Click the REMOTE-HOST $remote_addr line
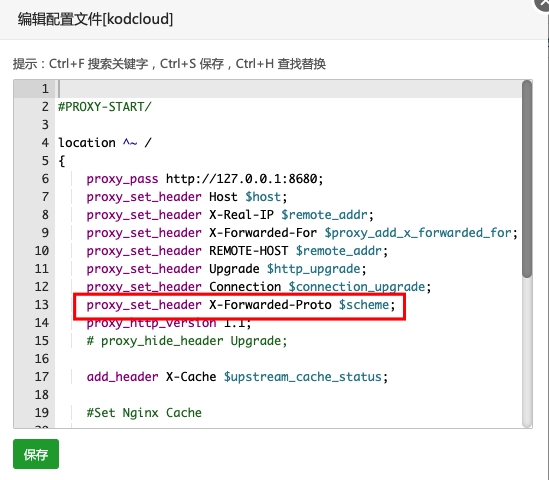Screen dimensions: 549x480 click(237, 251)
